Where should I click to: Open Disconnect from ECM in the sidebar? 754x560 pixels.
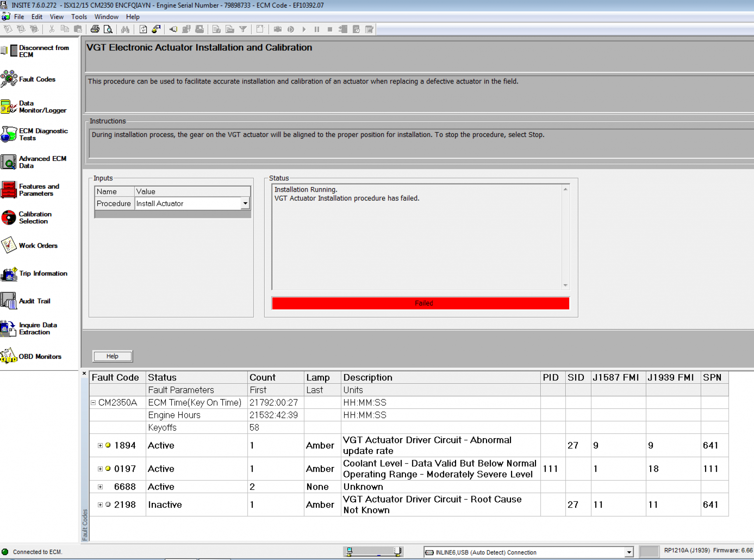pyautogui.click(x=35, y=51)
